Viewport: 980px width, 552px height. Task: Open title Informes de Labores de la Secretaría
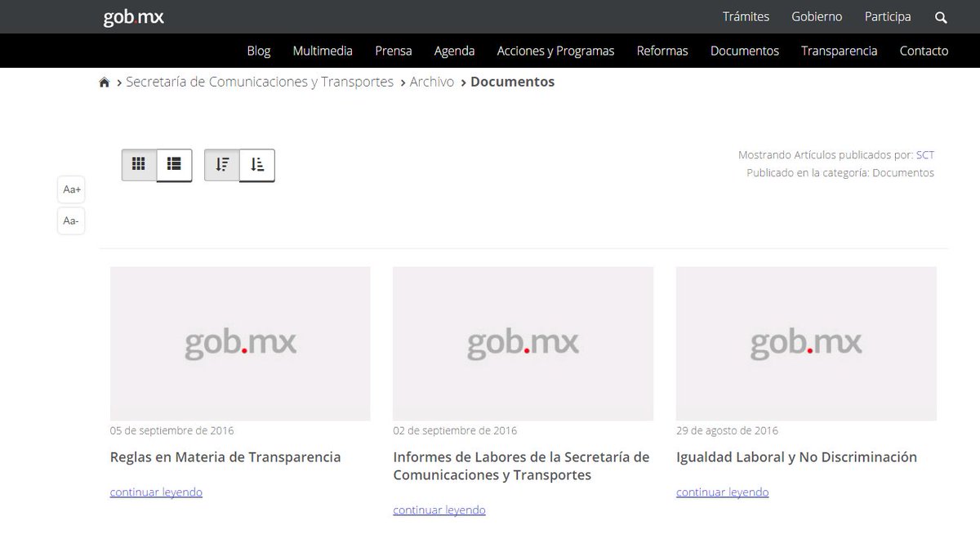click(521, 466)
